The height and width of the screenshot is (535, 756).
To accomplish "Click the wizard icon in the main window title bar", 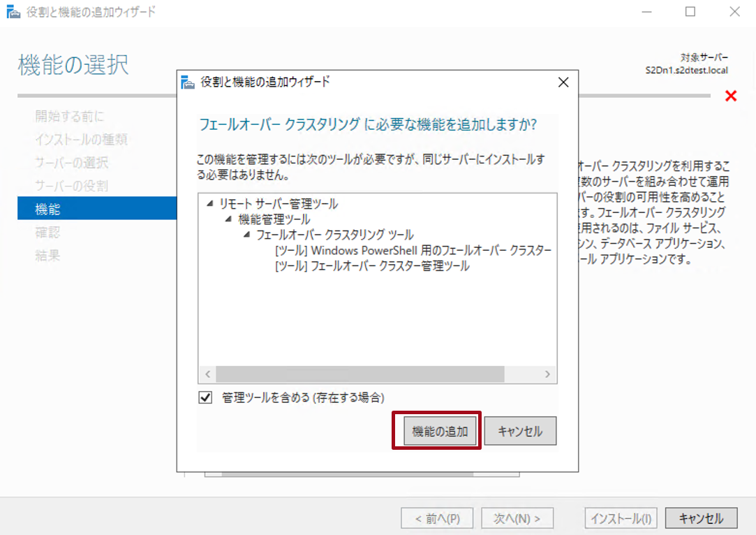I will pos(13,11).
